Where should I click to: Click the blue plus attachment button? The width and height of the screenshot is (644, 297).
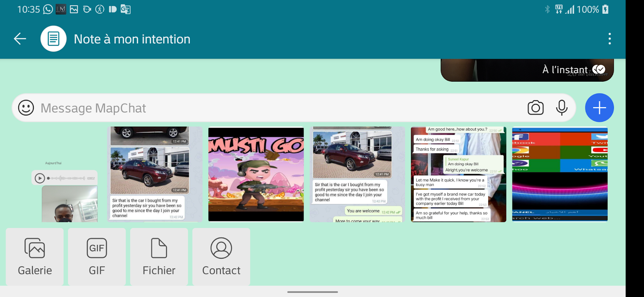click(x=599, y=108)
